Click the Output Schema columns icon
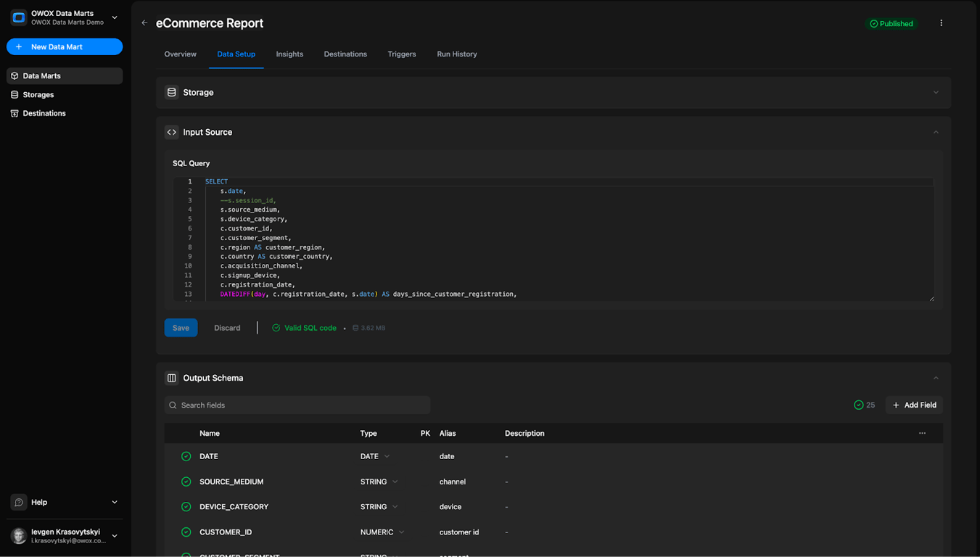This screenshot has height=557, width=980. (172, 378)
